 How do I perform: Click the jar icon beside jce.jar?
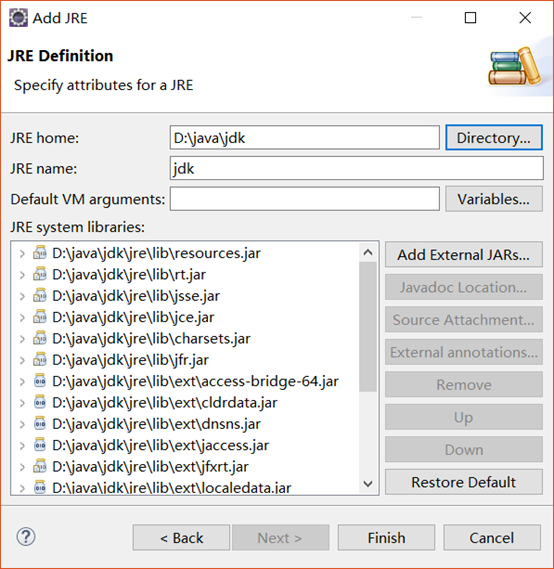click(x=40, y=317)
